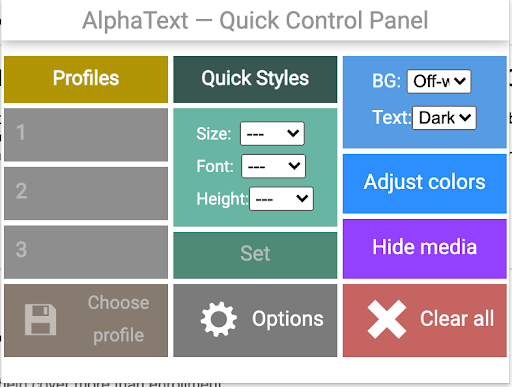Toggle Adjust colors
This screenshot has width=512, height=387.
(x=425, y=183)
